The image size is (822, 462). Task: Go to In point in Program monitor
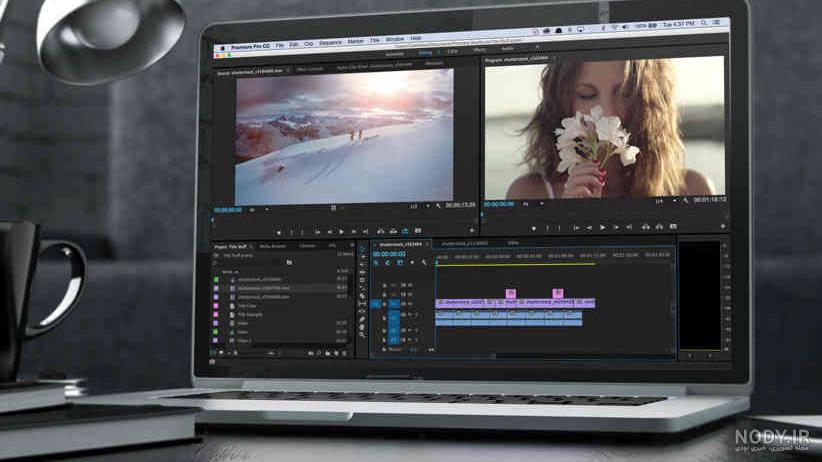click(577, 228)
